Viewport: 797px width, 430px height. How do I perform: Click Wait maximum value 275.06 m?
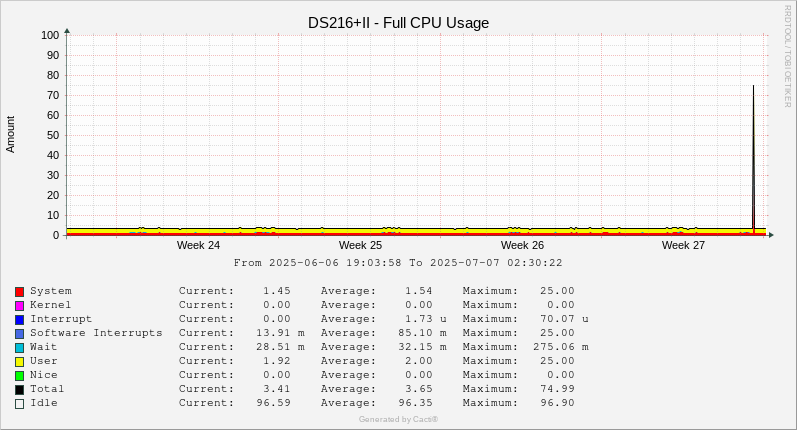561,347
